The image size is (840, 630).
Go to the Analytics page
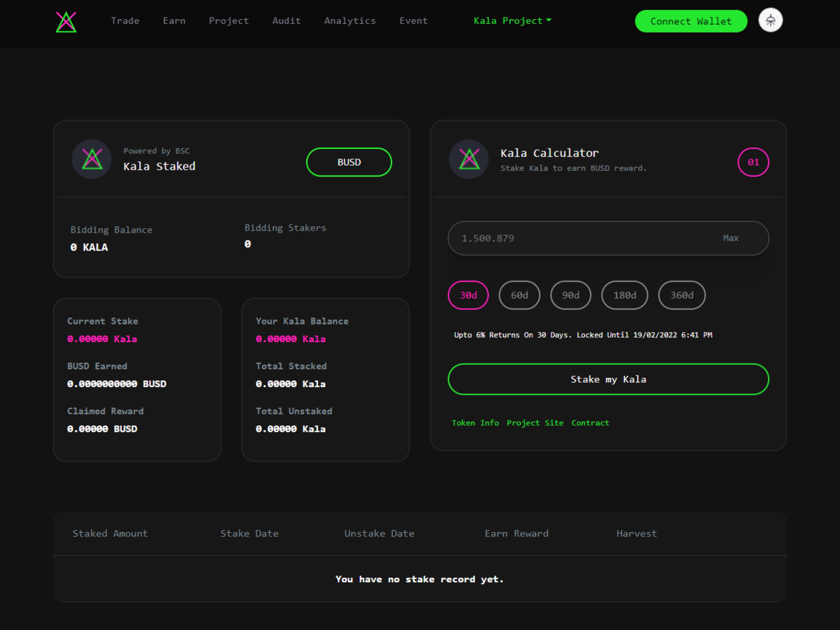tap(350, 21)
